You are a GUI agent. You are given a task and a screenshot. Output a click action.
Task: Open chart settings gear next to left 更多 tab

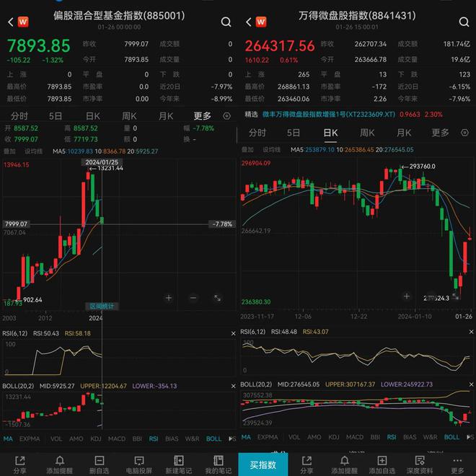coord(226,116)
